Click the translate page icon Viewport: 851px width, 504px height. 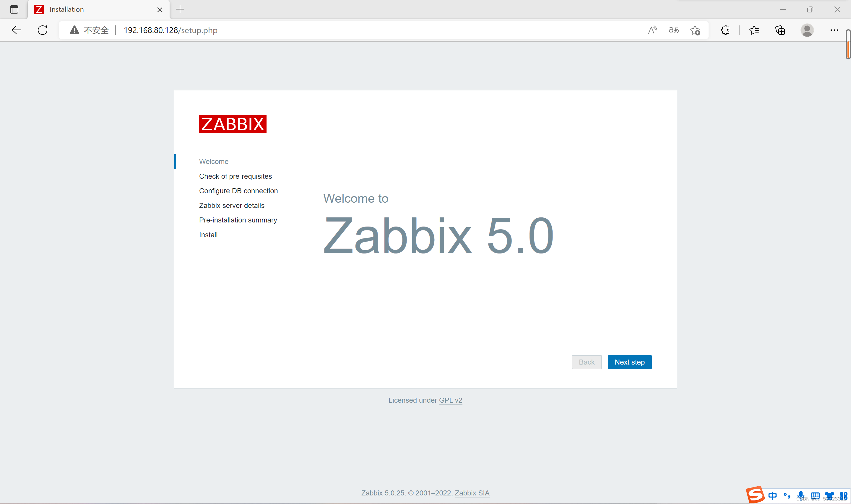(x=673, y=30)
